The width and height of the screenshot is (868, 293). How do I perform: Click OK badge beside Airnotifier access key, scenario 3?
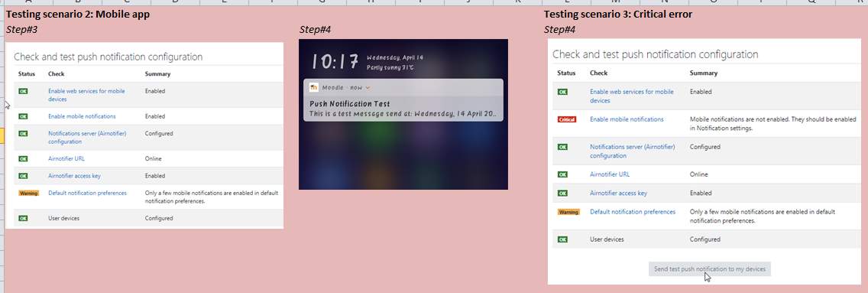[x=562, y=194]
